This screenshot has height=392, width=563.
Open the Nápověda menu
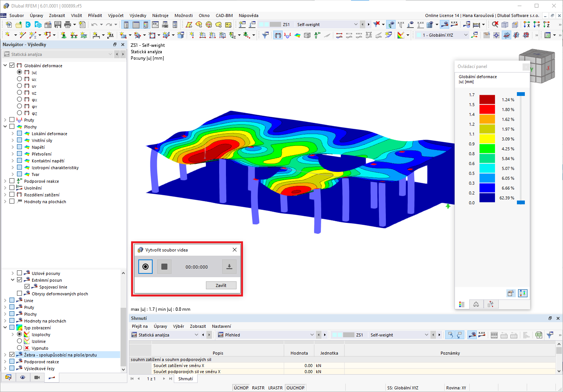click(x=249, y=15)
